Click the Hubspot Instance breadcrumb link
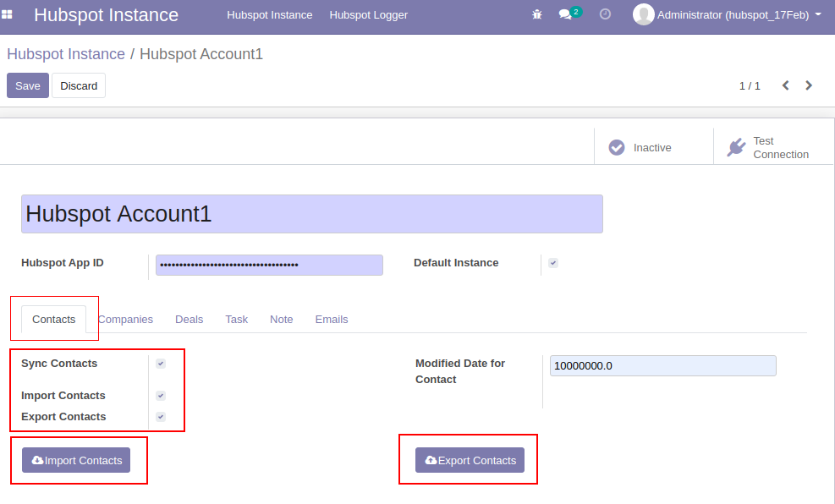Viewport: 835px width, 504px height. coord(65,54)
